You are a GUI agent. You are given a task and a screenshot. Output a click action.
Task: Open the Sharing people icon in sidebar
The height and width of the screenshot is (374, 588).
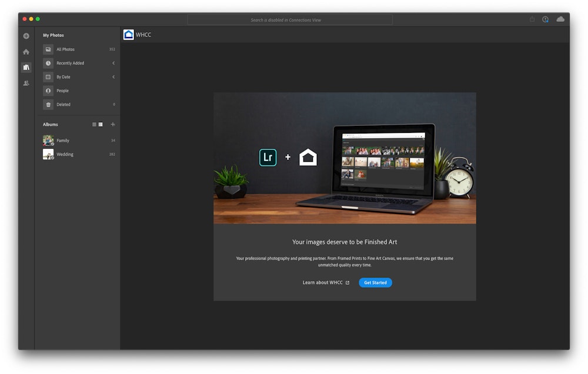click(x=26, y=84)
